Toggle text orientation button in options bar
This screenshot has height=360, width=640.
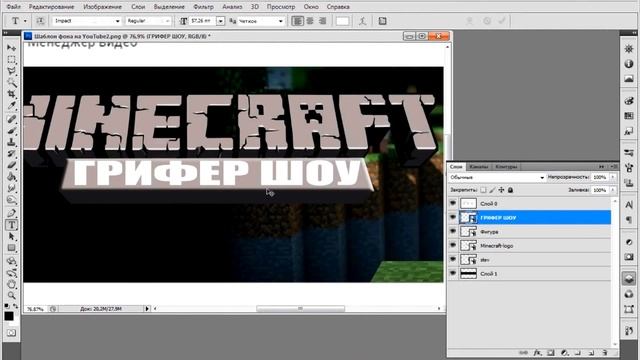(40, 21)
